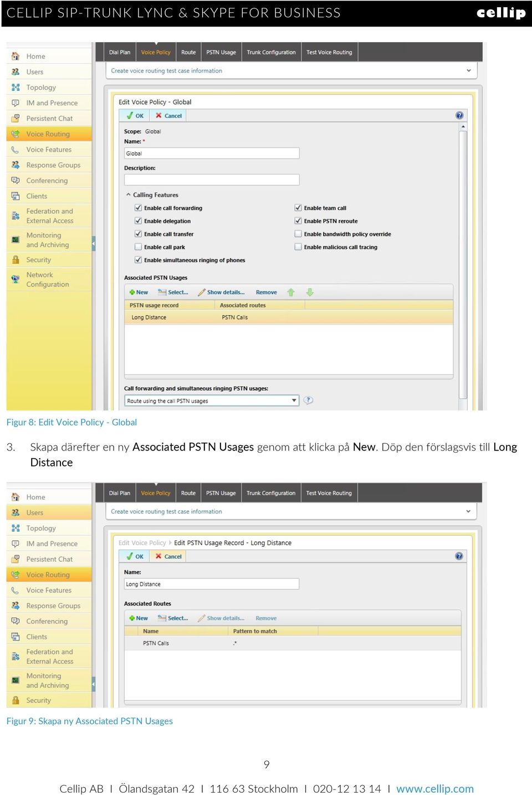This screenshot has width=532, height=795.
Task: Click the Edit Voice Policy breadcrumb in Figure 9
Action: click(142, 543)
